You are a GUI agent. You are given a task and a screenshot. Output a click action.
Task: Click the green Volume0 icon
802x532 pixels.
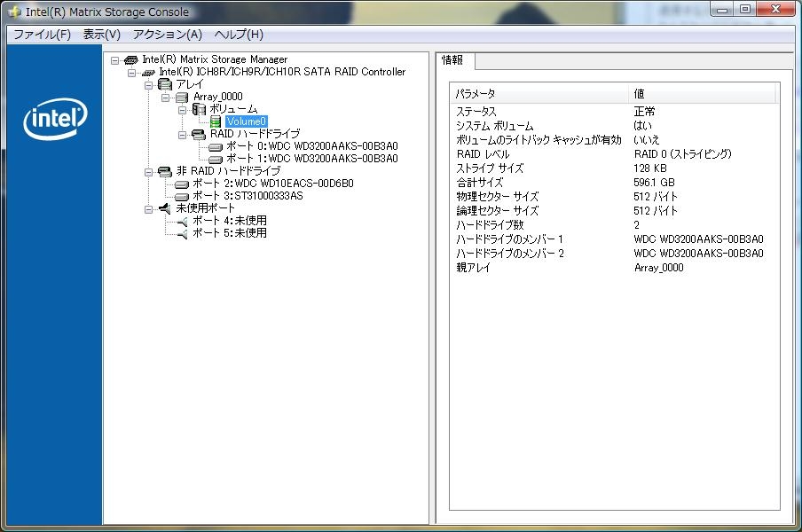point(216,121)
